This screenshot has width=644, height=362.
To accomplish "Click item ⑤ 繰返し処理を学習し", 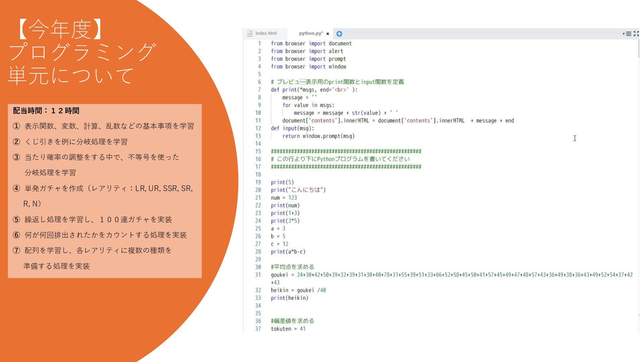I will tap(92, 220).
